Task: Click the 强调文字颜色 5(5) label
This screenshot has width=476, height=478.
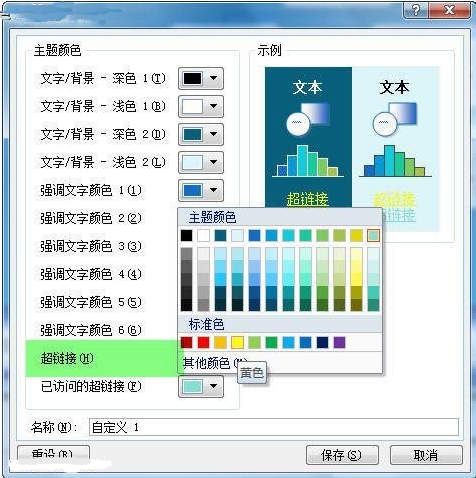Action: coord(91,302)
